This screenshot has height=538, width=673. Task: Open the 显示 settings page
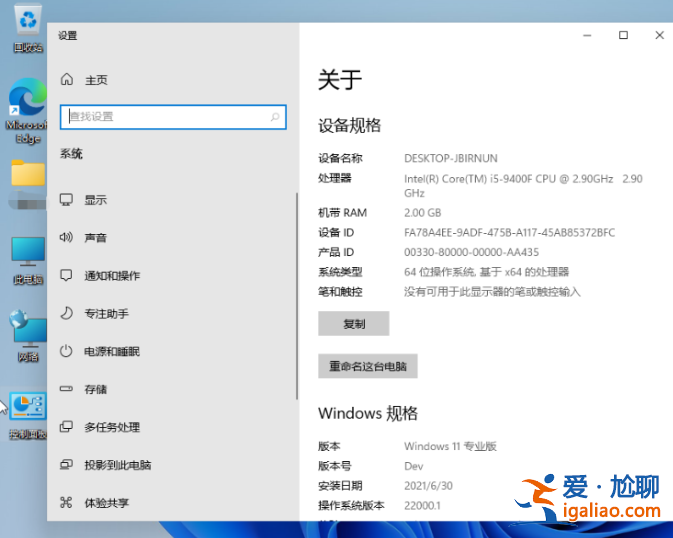(x=96, y=200)
